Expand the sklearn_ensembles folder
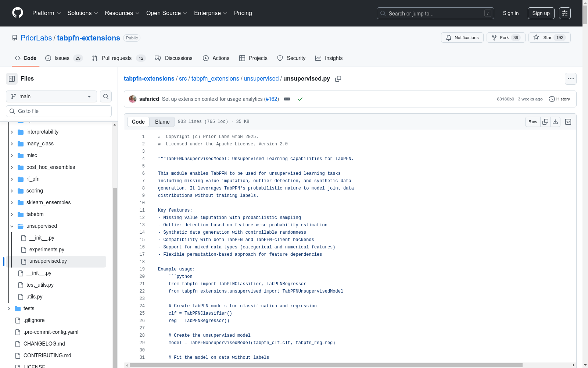 click(12, 202)
